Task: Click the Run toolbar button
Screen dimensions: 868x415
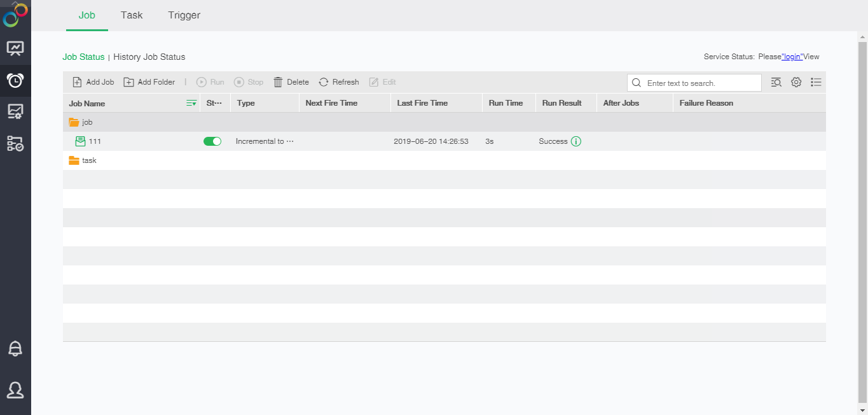Action: [x=210, y=82]
